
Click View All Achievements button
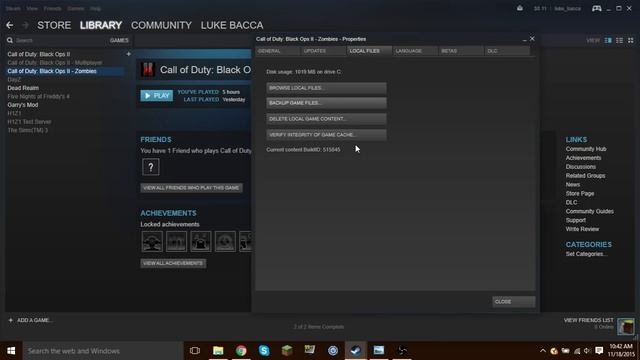pyautogui.click(x=173, y=263)
